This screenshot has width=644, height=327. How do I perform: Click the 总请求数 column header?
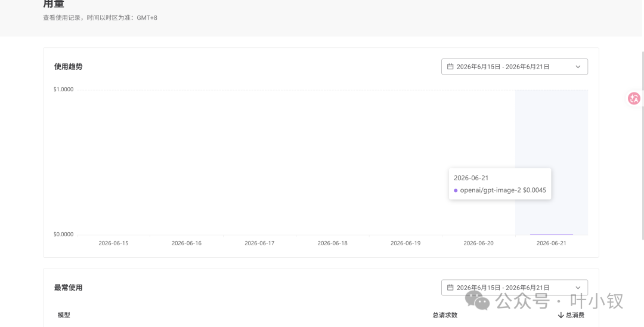pyautogui.click(x=445, y=315)
